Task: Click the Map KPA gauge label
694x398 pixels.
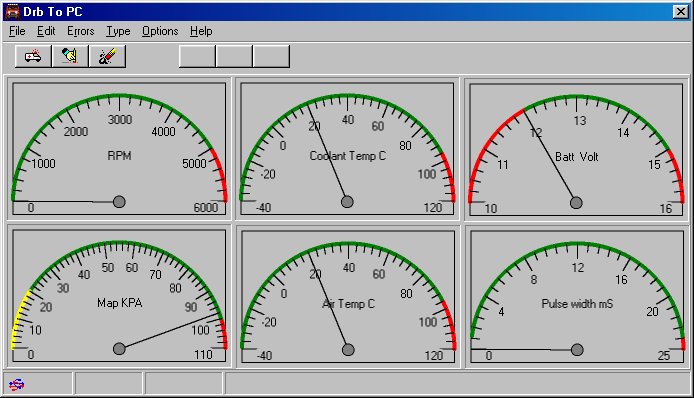Action: click(120, 303)
